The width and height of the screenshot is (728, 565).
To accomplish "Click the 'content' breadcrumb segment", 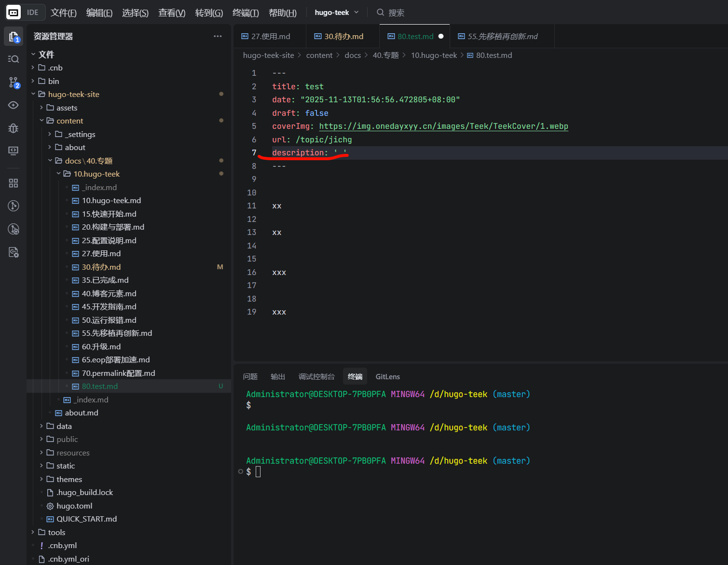I will (319, 55).
